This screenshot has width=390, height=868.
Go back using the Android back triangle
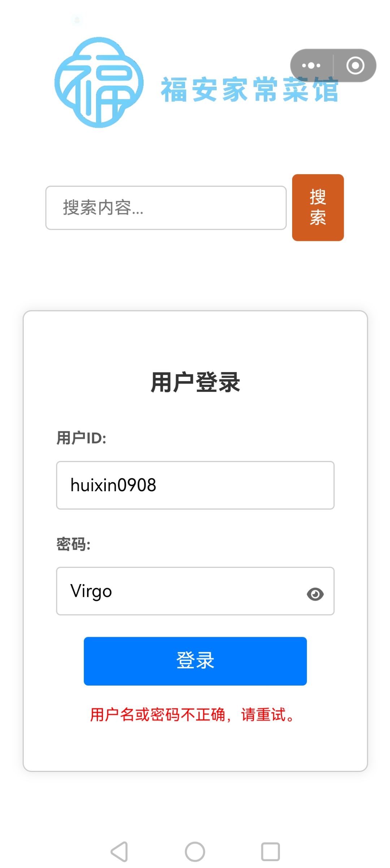pos(119,852)
